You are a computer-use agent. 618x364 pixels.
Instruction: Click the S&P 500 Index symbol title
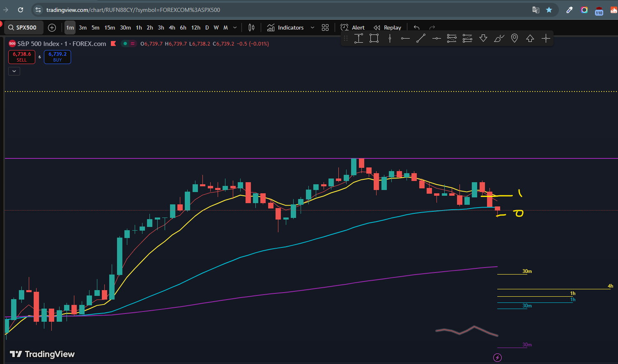tap(62, 43)
